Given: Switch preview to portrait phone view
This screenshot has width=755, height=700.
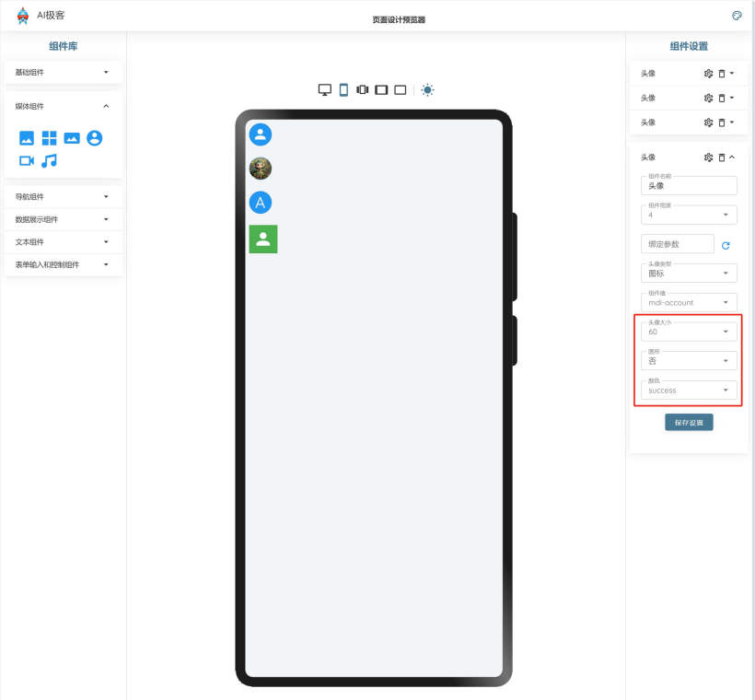Looking at the screenshot, I should click(343, 89).
